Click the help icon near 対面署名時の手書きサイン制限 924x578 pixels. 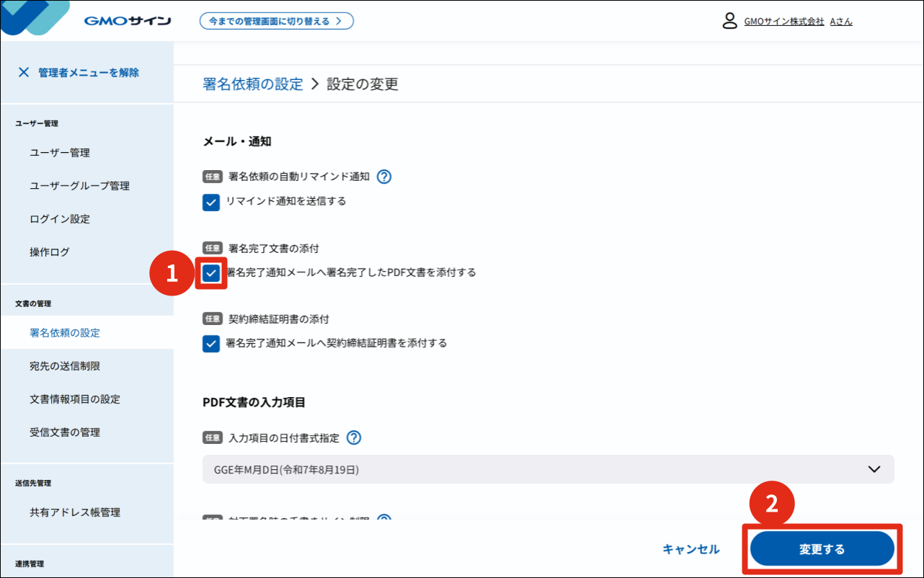pos(384,521)
